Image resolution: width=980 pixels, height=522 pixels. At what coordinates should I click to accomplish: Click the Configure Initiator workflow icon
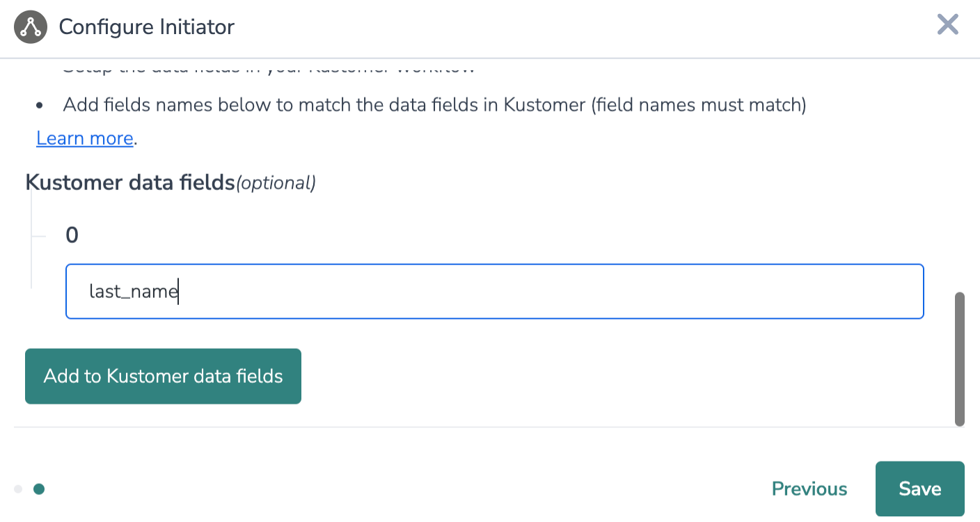(x=30, y=27)
